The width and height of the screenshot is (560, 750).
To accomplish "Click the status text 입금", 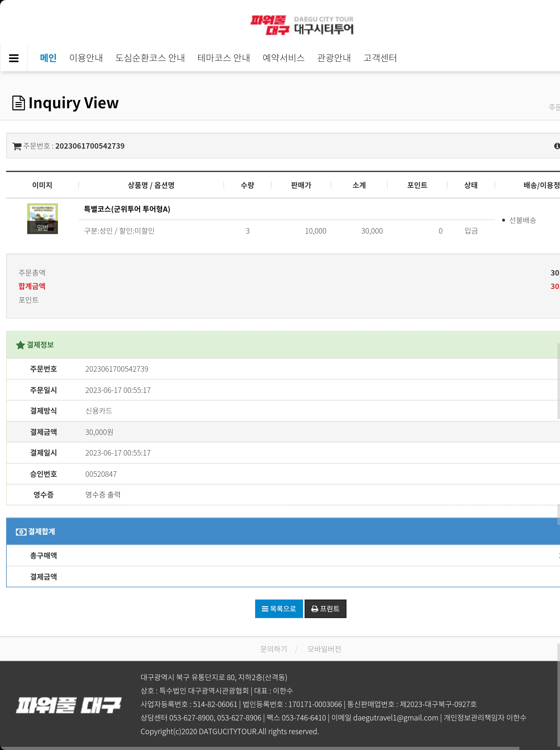I will (x=471, y=231).
